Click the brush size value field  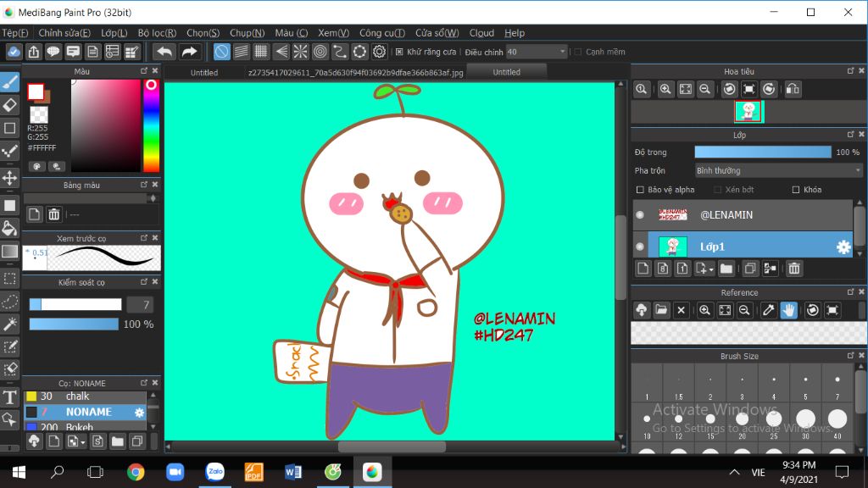tap(140, 305)
